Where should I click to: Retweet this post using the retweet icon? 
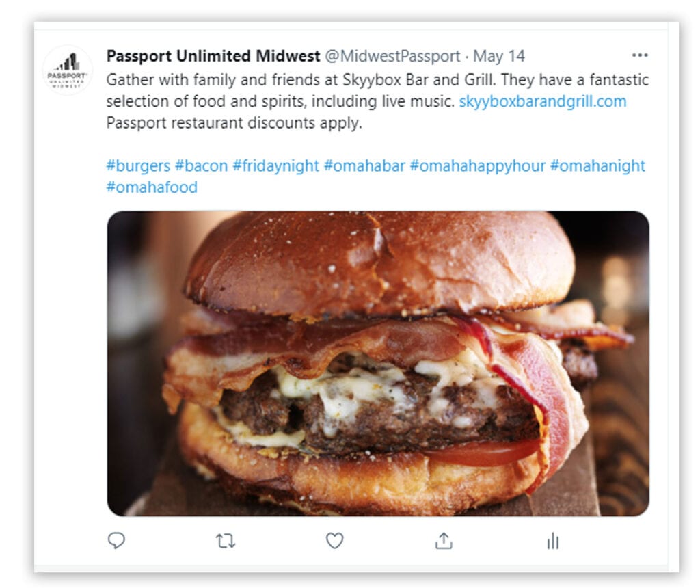point(226,541)
